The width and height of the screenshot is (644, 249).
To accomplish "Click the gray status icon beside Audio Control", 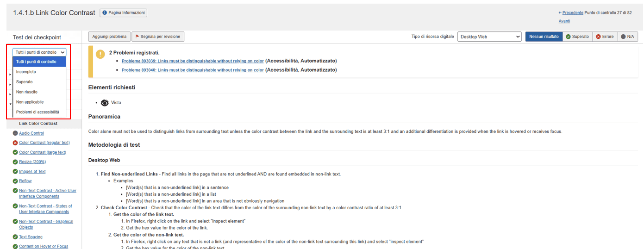I will click(15, 133).
